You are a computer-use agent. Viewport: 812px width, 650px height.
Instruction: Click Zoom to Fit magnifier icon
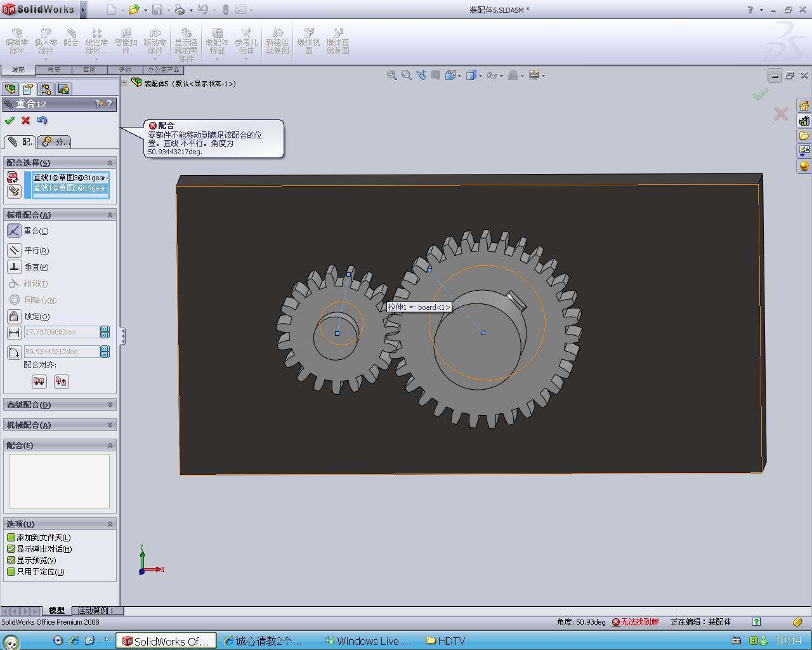392,75
